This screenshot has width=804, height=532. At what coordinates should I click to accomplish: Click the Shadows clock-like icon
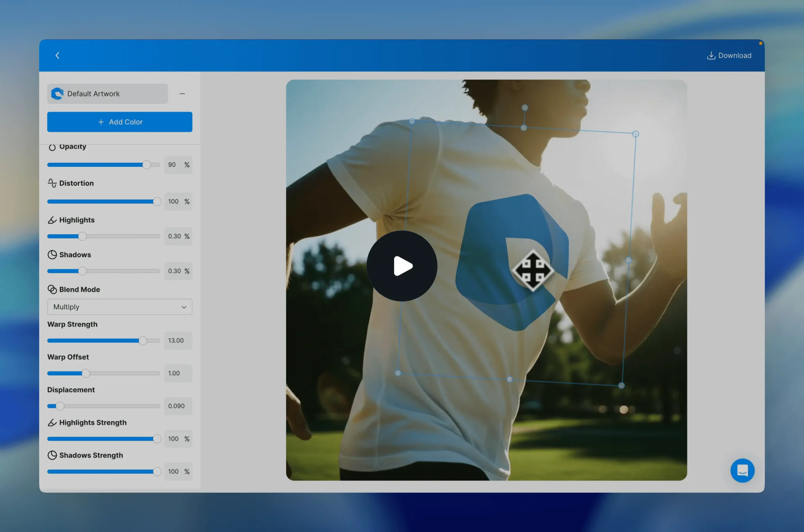[x=52, y=255]
